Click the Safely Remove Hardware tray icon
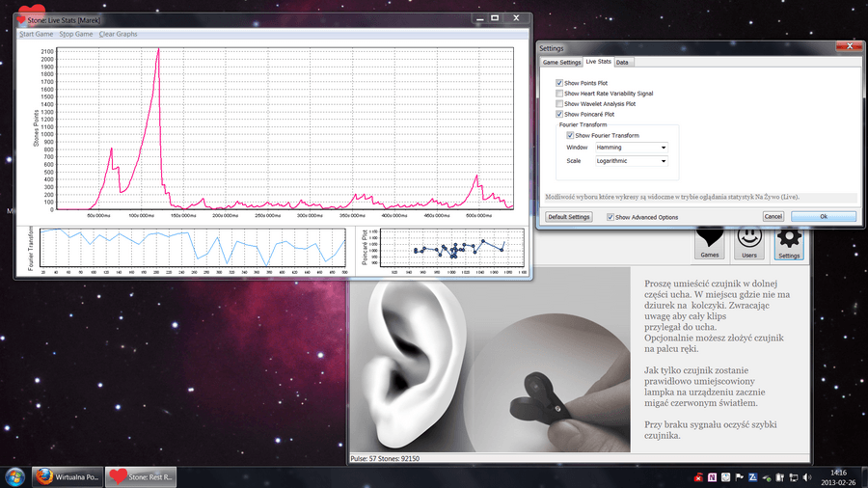This screenshot has height=488, width=868. [x=767, y=477]
